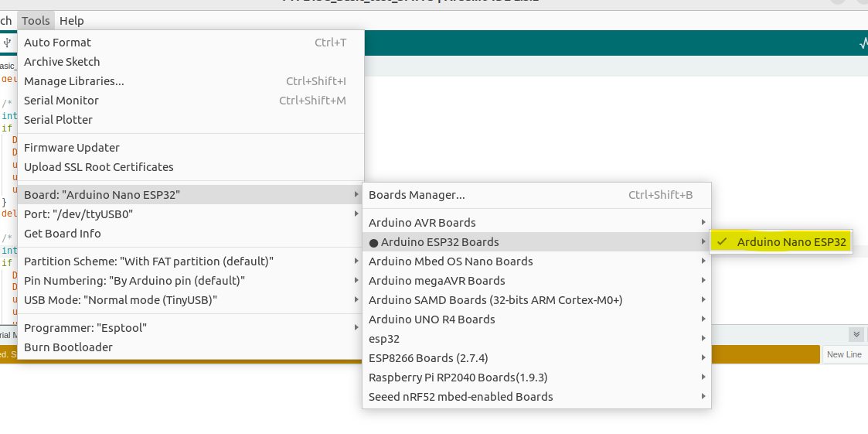868x434 pixels.
Task: Open Serial Monitor from Tools menu
Action: [x=191, y=101]
